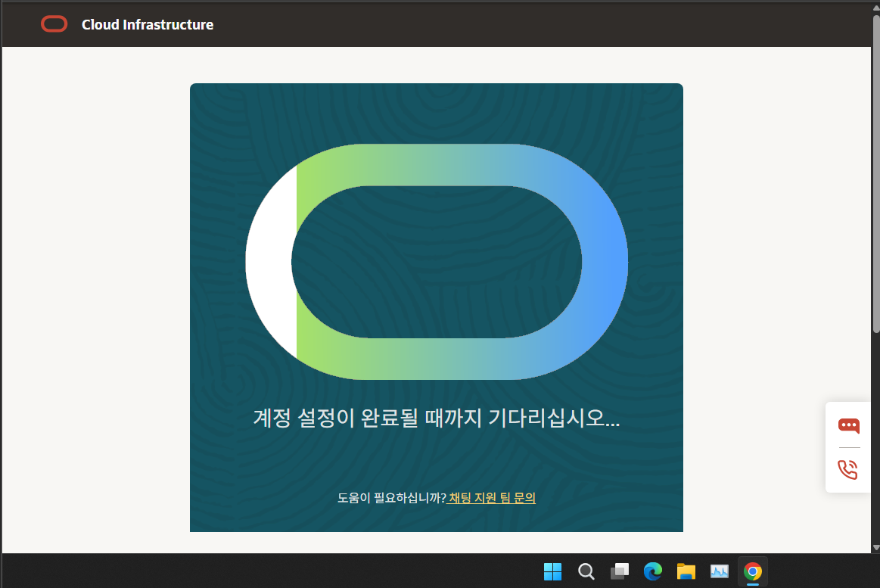Image resolution: width=880 pixels, height=588 pixels.
Task: Open the Windows Start menu
Action: 553,571
